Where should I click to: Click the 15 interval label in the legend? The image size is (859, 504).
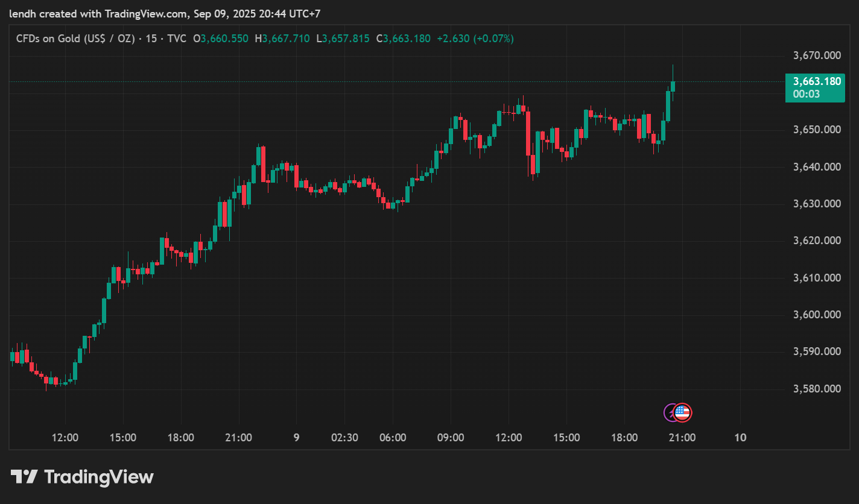pos(151,39)
